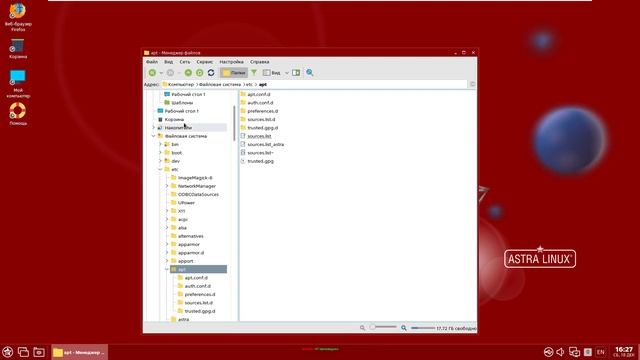Select astra folder in tree
This screenshot has width=640, height=360.
[183, 320]
